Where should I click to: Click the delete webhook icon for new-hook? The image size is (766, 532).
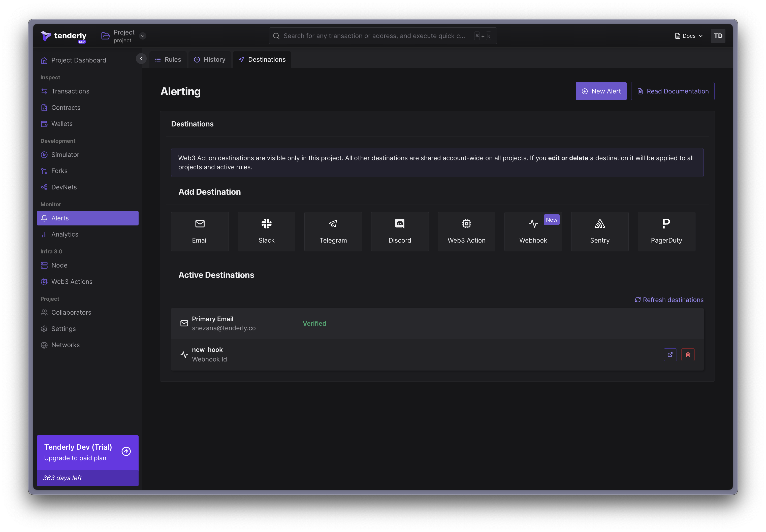point(688,354)
